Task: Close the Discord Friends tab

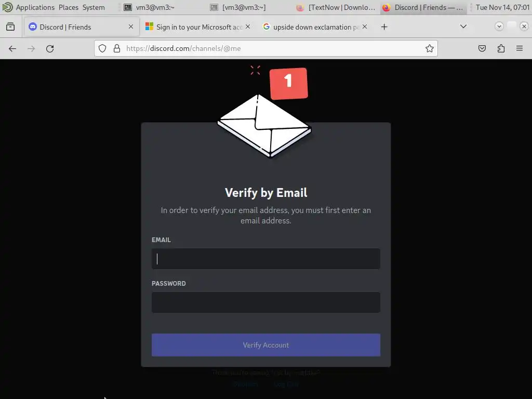Action: tap(131, 26)
